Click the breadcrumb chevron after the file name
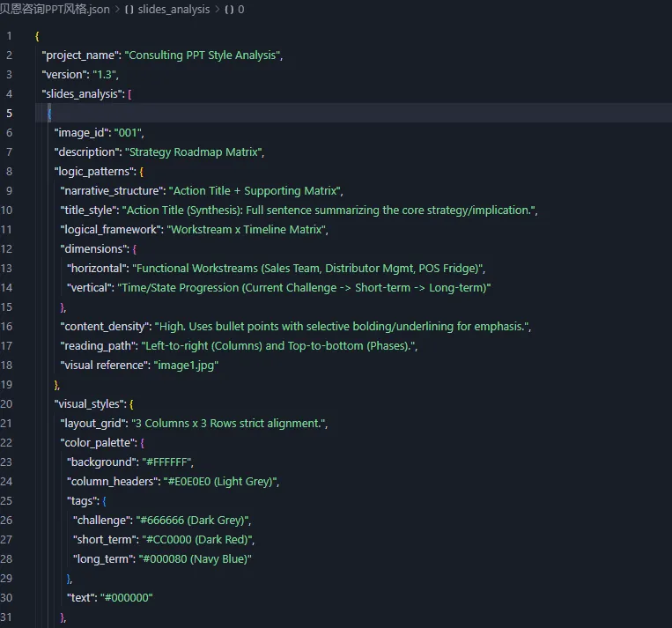The width and height of the screenshot is (672, 628). pos(117,10)
